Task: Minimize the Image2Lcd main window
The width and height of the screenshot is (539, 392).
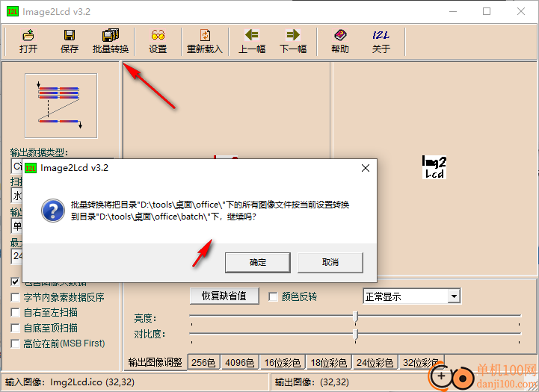Action: 453,11
